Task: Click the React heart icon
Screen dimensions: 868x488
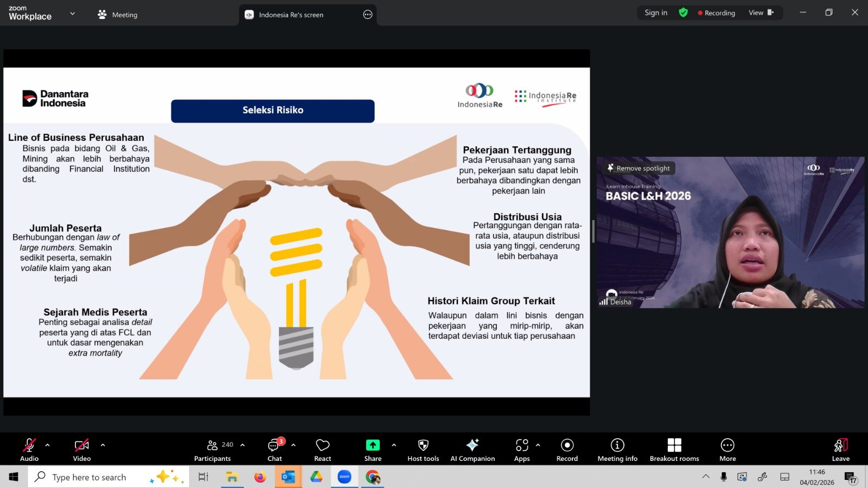Action: [x=322, y=450]
